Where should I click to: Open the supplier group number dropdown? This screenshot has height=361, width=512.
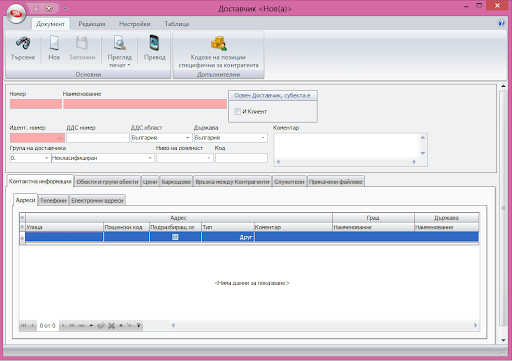click(x=46, y=158)
